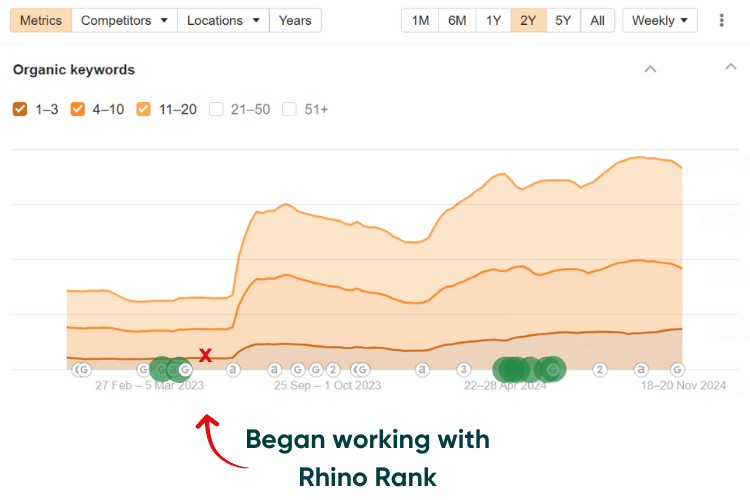
Task: Open the Competitors dropdown
Action: click(x=124, y=21)
